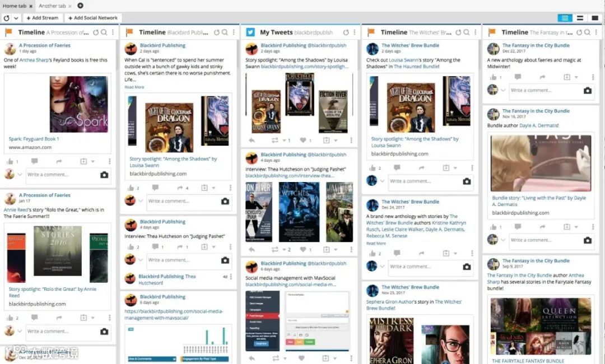
Task: Open dropdown next to refresh icon
Action: pyautogui.click(x=16, y=18)
